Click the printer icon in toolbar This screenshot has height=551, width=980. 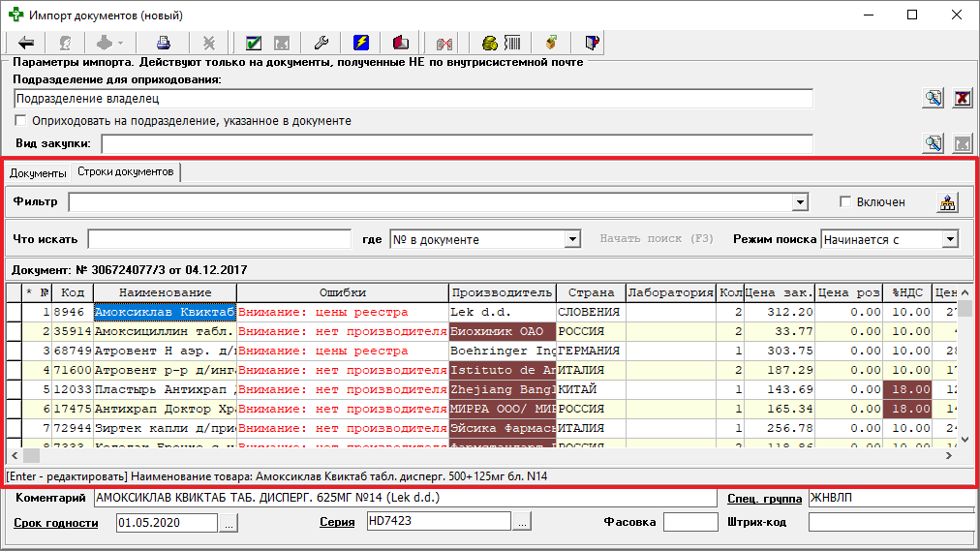point(164,43)
